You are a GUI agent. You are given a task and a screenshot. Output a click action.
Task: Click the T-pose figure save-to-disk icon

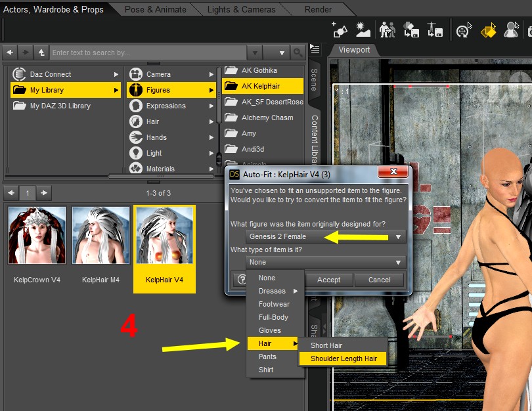click(435, 30)
